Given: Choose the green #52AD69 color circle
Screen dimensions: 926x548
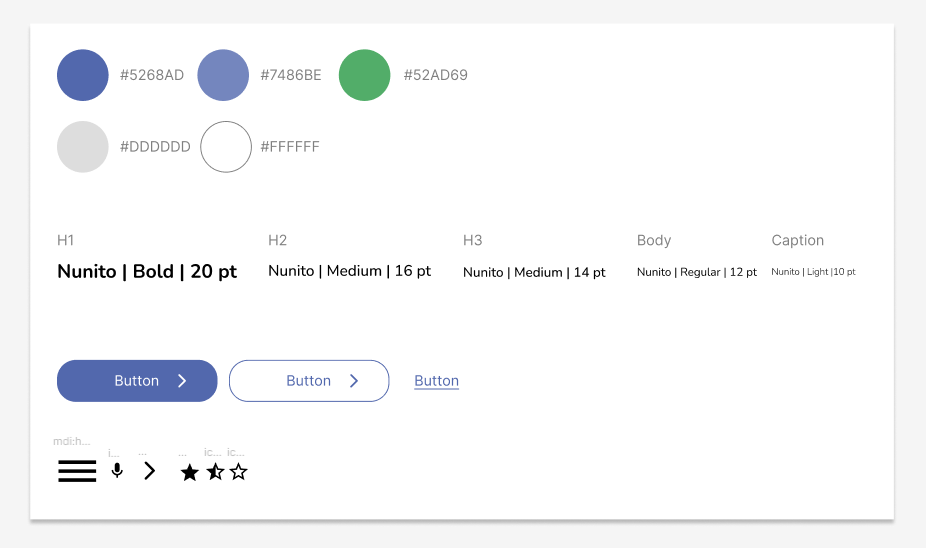Looking at the screenshot, I should [x=364, y=75].
